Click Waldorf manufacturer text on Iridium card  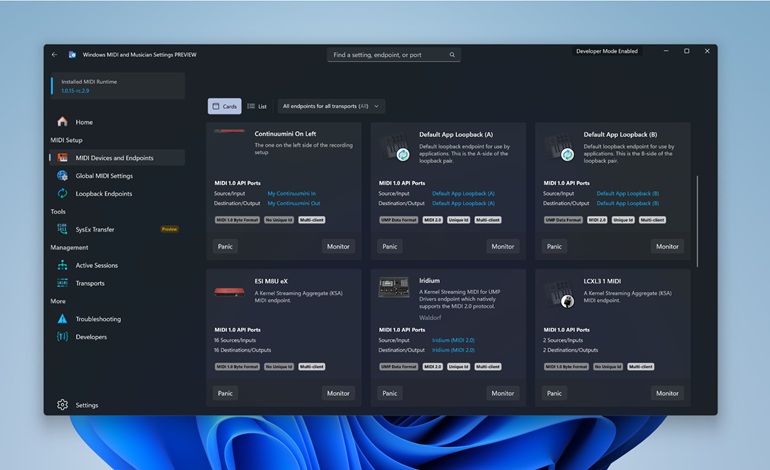point(430,318)
